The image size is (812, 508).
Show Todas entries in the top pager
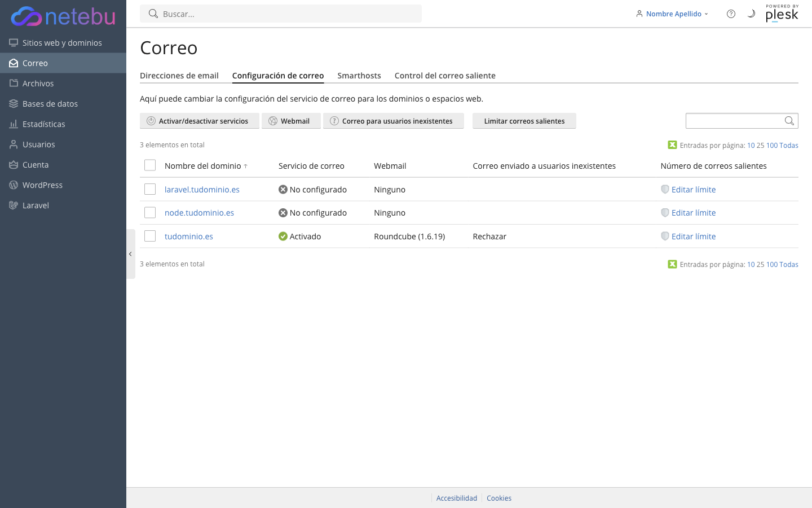pyautogui.click(x=789, y=146)
